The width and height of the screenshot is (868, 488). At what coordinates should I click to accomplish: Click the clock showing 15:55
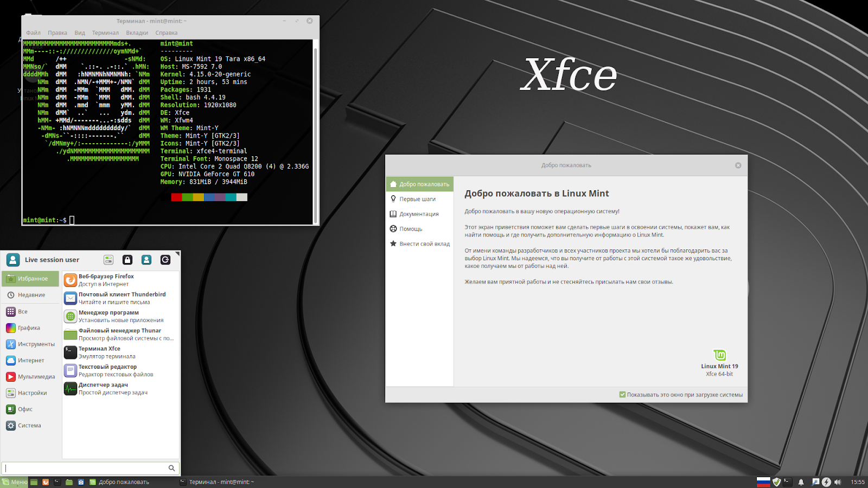coord(858,482)
